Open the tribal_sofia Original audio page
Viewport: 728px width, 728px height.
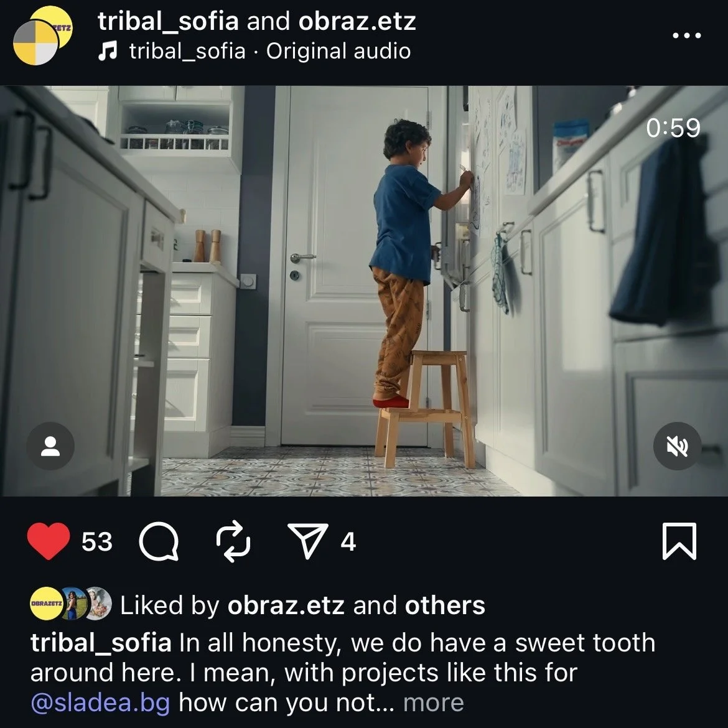[x=270, y=51]
